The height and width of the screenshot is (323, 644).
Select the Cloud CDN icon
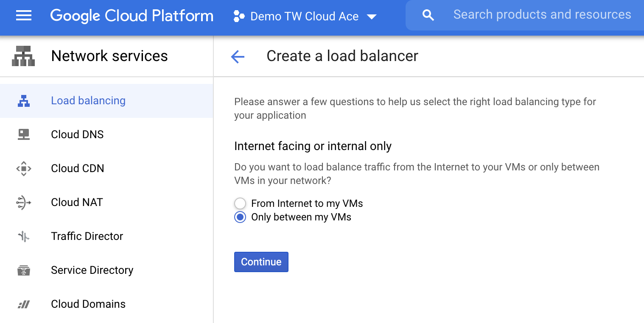coord(24,168)
